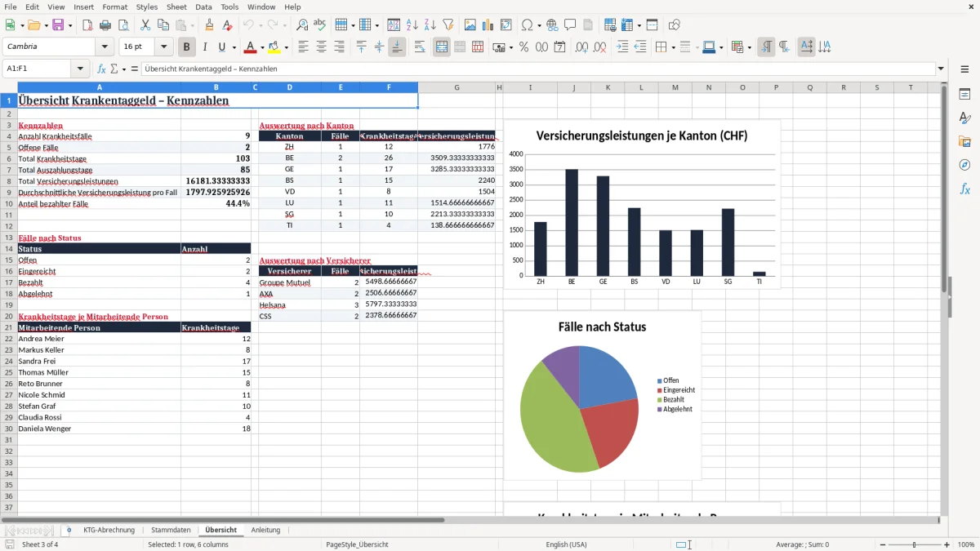Format selection as percent

pyautogui.click(x=524, y=47)
